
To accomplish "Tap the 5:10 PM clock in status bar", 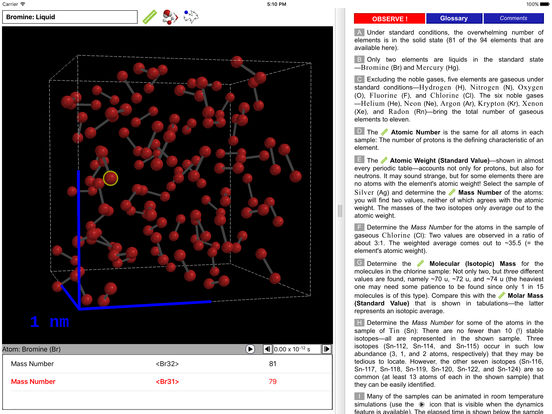I will click(x=277, y=4).
